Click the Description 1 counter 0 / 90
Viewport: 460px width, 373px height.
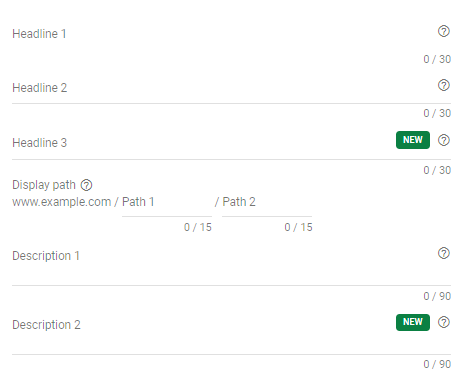[x=437, y=296]
